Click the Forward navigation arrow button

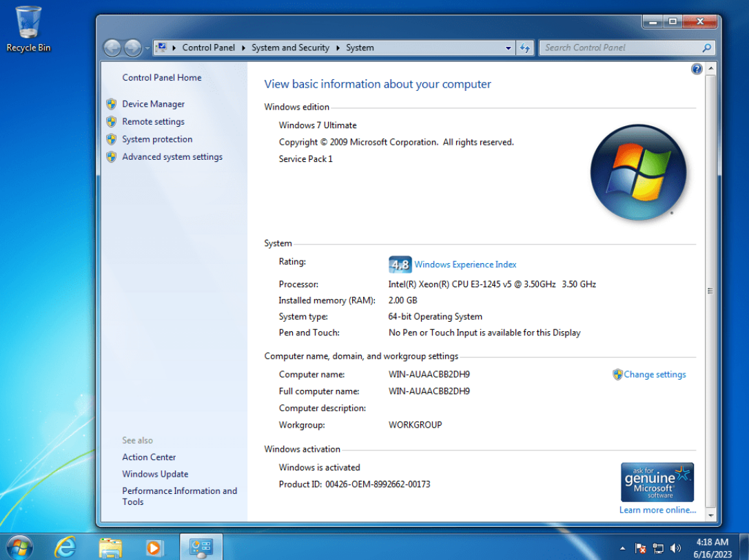[132, 48]
